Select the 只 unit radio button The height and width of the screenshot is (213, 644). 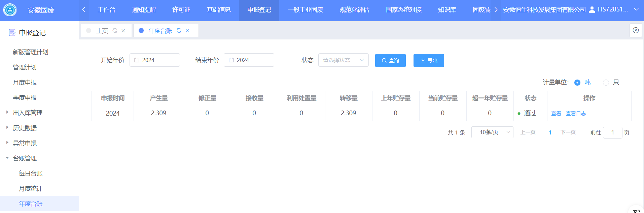click(x=606, y=83)
